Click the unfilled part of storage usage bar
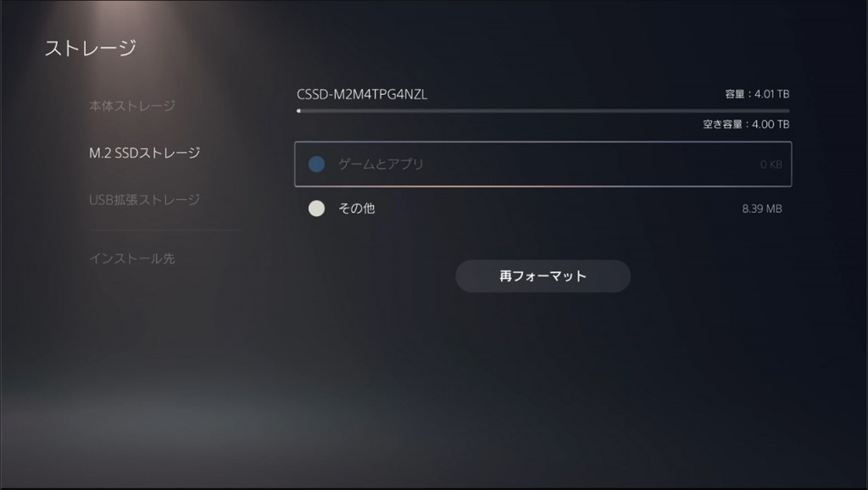 click(x=545, y=111)
